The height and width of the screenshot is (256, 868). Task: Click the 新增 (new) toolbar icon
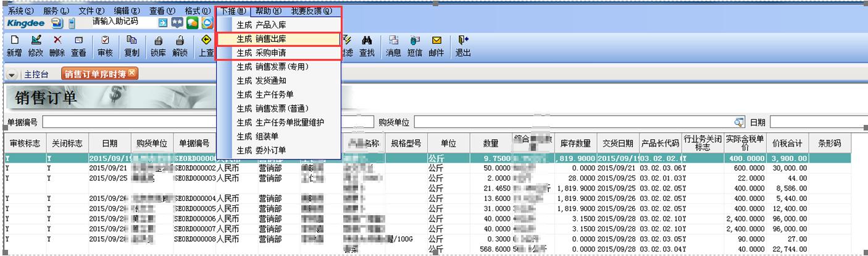pyautogui.click(x=14, y=46)
